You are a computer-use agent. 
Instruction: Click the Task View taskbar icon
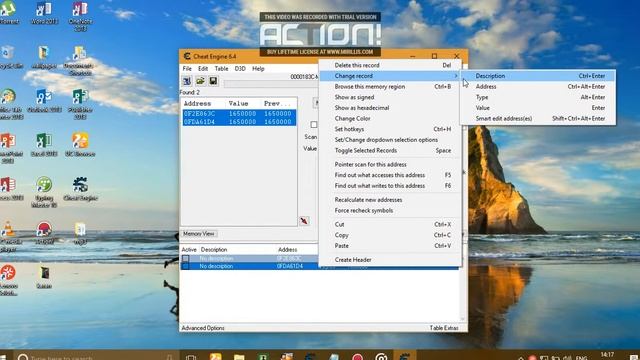191,357
